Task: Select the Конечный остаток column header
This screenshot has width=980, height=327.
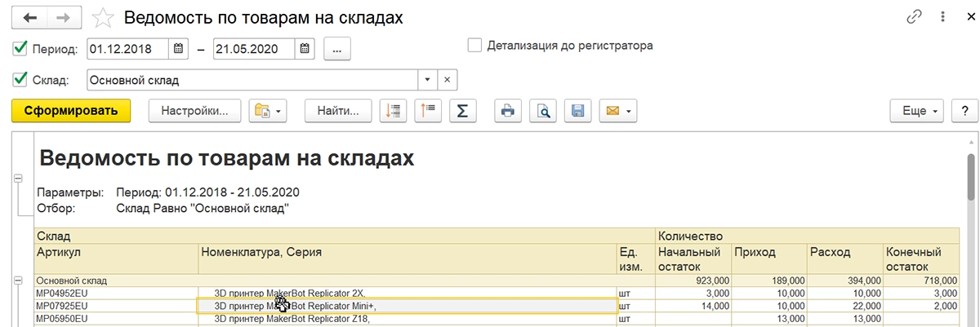Action: 921,258
